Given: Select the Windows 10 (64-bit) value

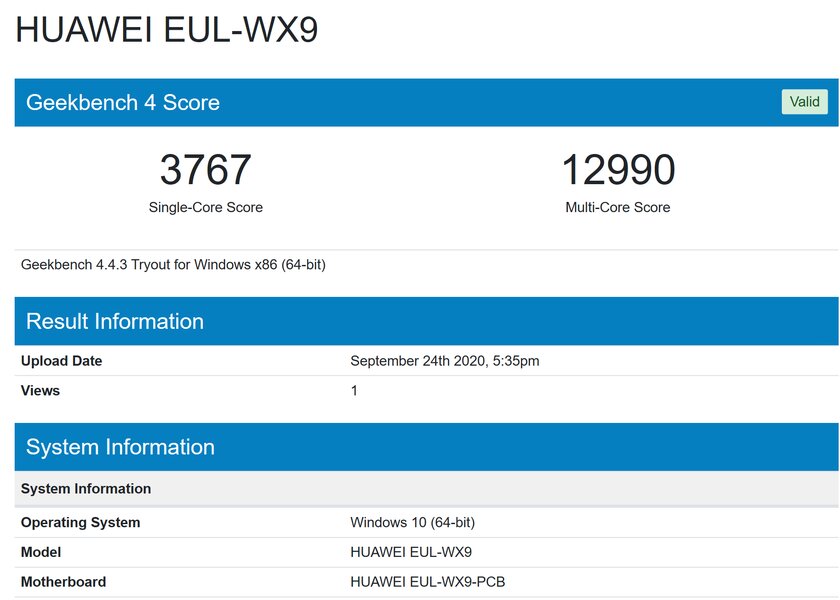Looking at the screenshot, I should [x=412, y=522].
